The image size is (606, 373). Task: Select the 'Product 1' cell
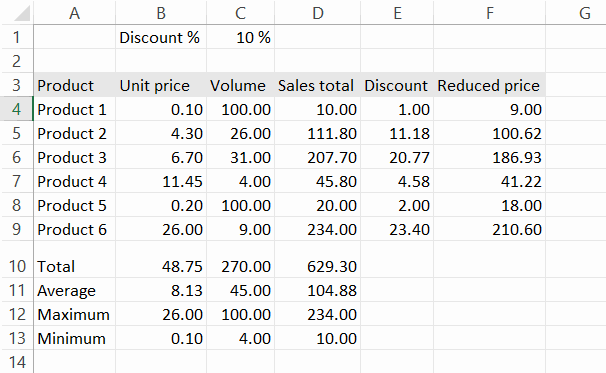pos(74,109)
